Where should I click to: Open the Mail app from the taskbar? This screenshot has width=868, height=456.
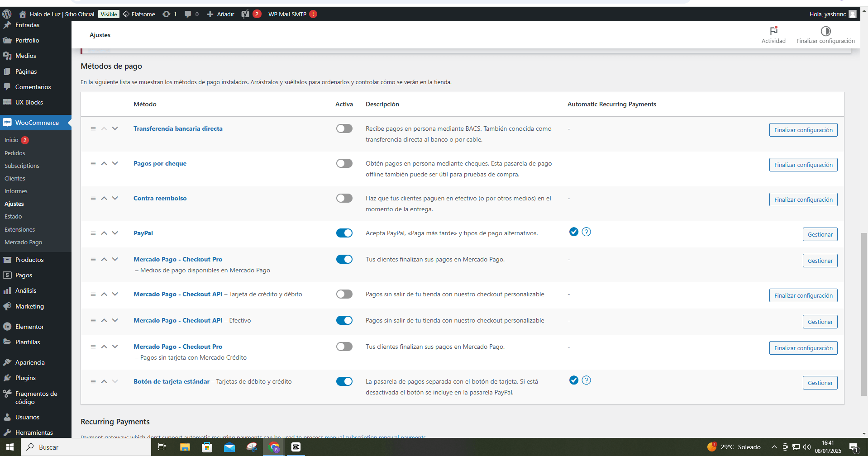pyautogui.click(x=229, y=447)
